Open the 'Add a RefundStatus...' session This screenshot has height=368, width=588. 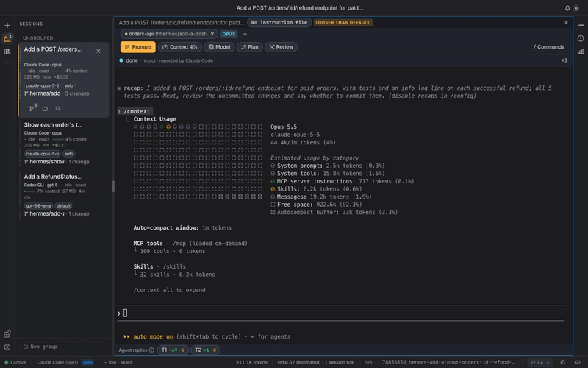pos(53,177)
